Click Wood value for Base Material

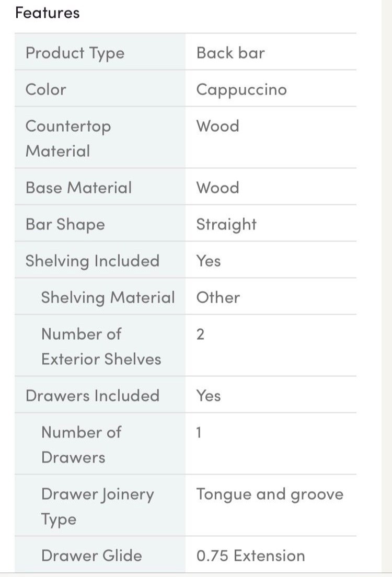[x=217, y=188]
